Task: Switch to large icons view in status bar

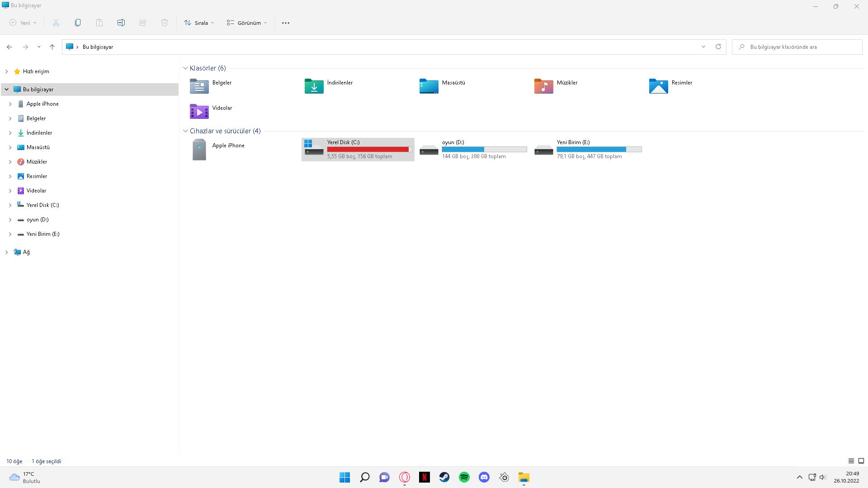Action: coord(861,461)
